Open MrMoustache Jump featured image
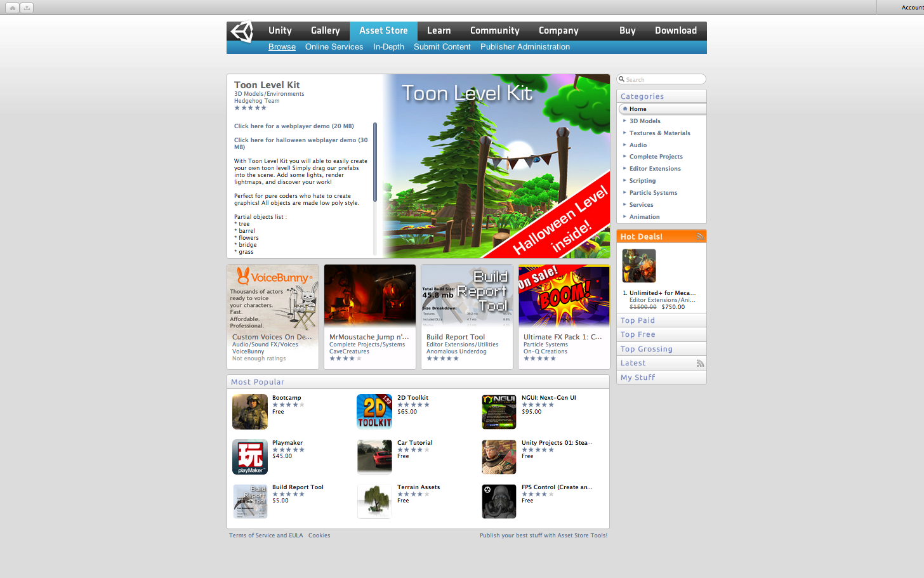The height and width of the screenshot is (578, 924). (x=370, y=296)
